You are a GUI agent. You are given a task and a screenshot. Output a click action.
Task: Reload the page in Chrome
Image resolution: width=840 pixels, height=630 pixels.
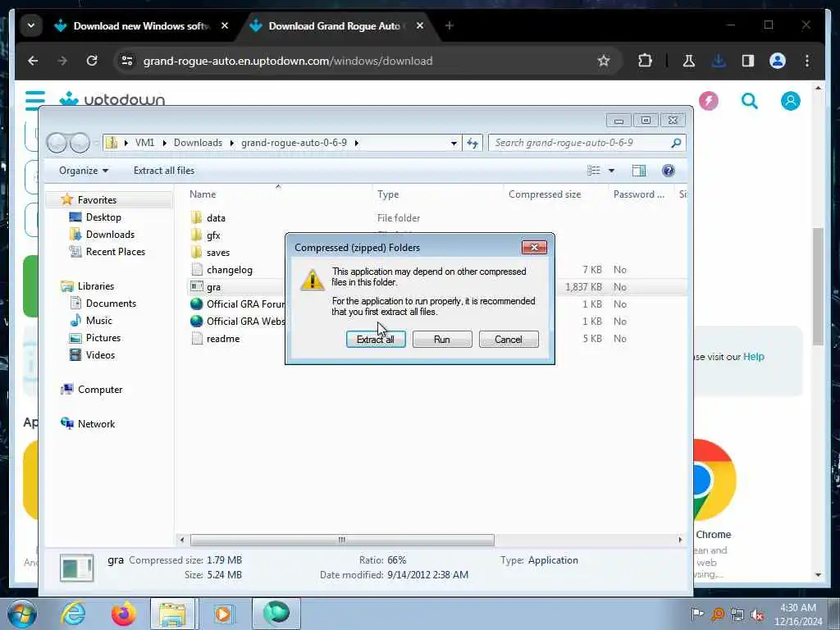(92, 61)
